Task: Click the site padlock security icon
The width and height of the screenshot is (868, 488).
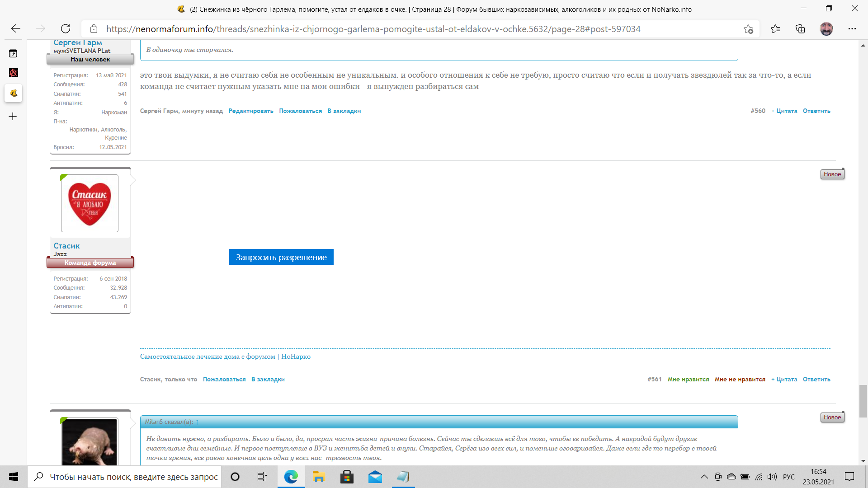Action: 94,29
